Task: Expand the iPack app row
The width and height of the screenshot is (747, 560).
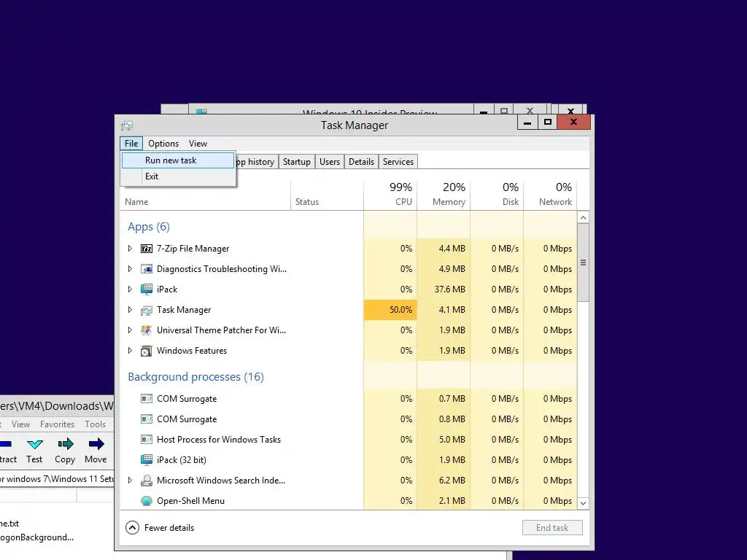Action: [x=130, y=289]
